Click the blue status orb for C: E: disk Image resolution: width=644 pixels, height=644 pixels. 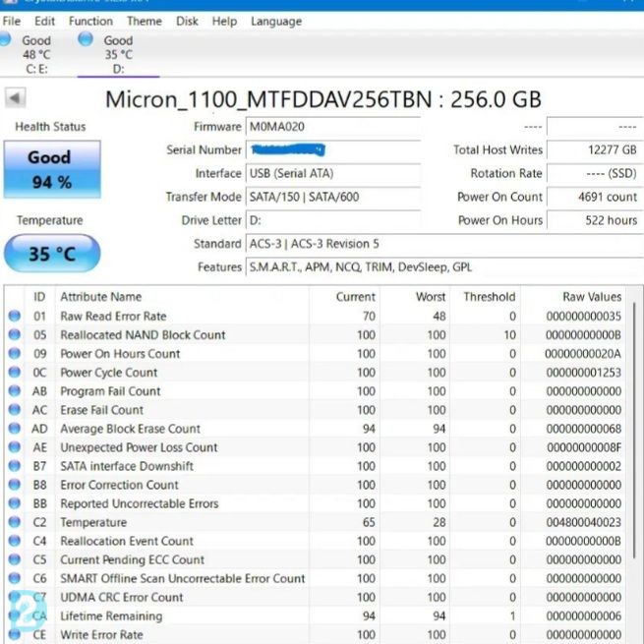pyautogui.click(x=5, y=39)
